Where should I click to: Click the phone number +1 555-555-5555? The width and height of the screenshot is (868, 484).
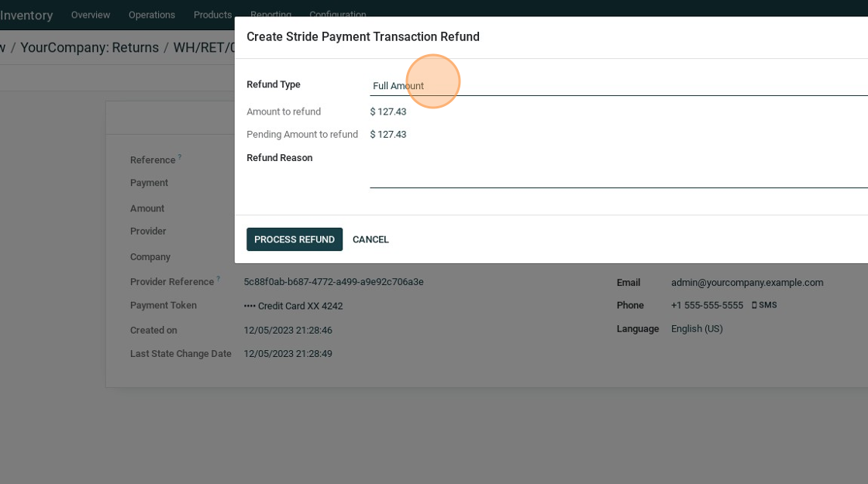click(706, 305)
